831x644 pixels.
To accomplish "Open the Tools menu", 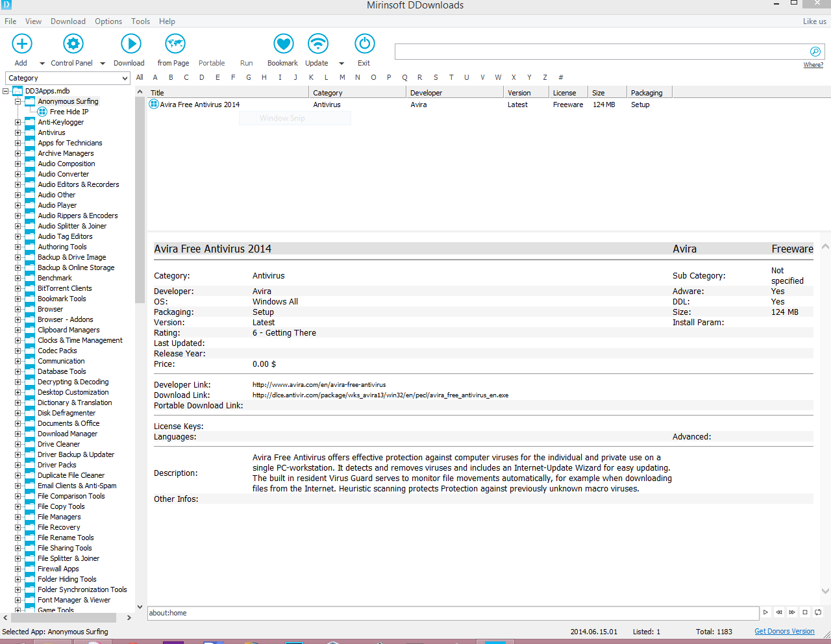I will [x=140, y=21].
